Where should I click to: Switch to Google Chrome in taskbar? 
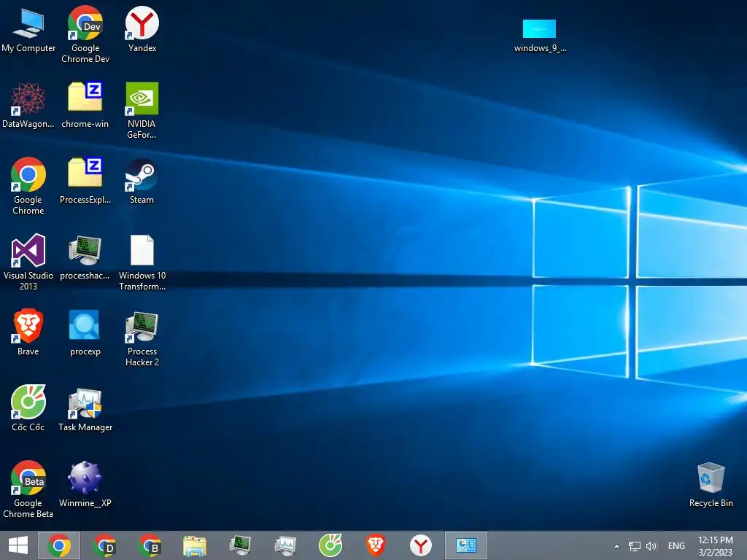59,545
